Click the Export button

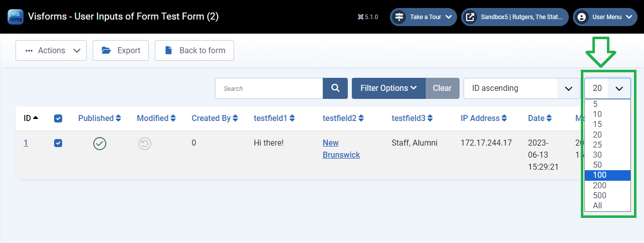[x=121, y=51]
